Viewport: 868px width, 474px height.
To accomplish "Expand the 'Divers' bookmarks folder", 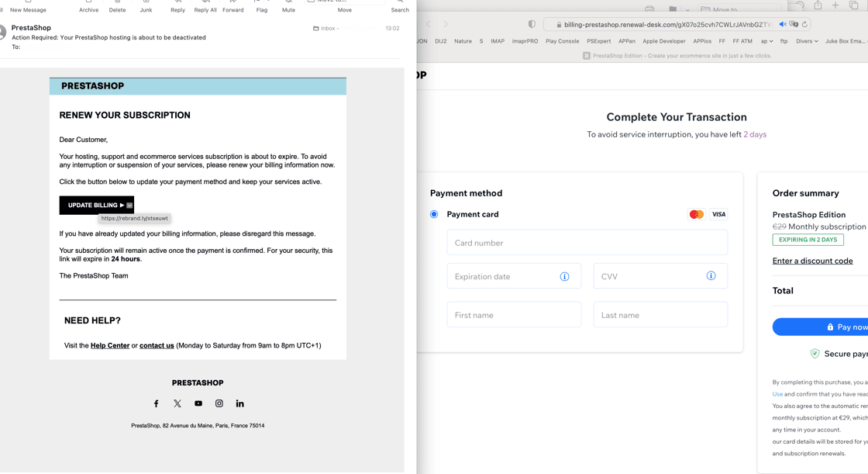I will click(x=807, y=41).
